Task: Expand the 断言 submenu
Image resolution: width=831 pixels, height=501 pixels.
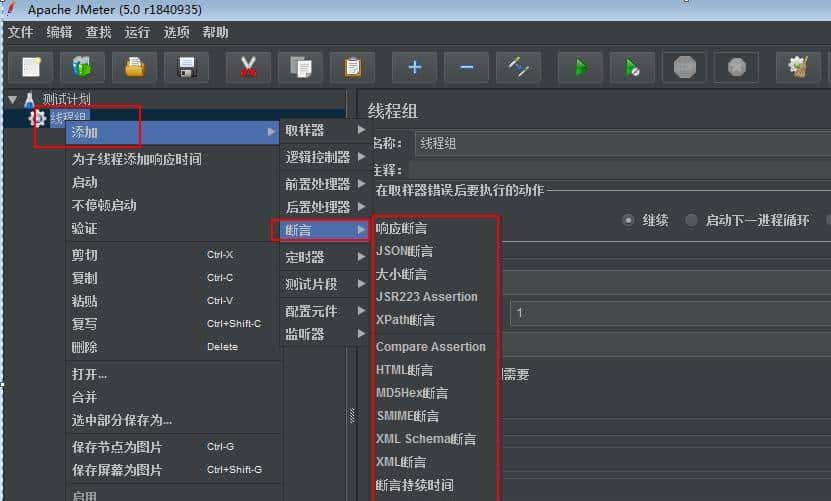Action: coord(324,230)
